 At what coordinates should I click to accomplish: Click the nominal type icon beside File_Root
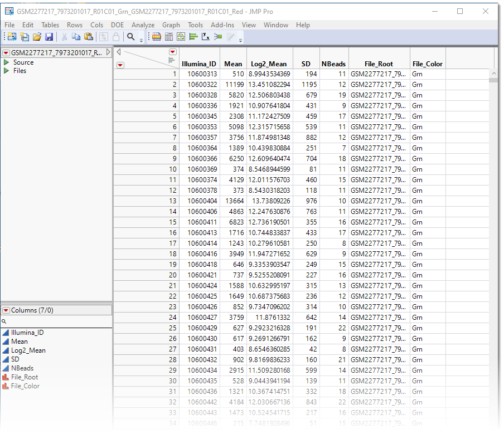[x=6, y=377]
